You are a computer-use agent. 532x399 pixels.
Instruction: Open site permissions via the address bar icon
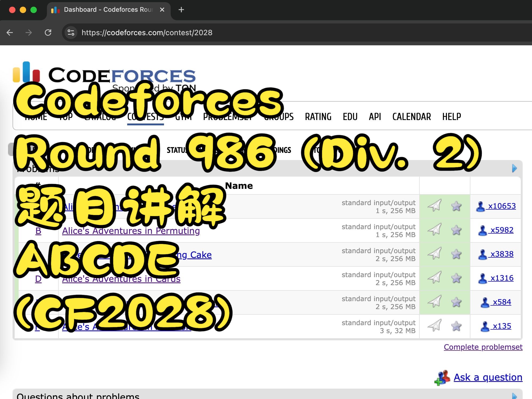(70, 33)
